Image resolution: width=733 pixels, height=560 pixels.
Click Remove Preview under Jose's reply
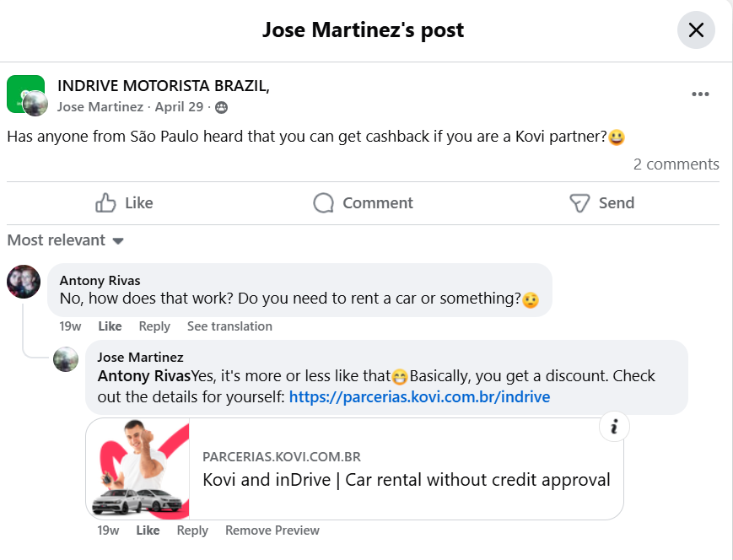tap(272, 530)
